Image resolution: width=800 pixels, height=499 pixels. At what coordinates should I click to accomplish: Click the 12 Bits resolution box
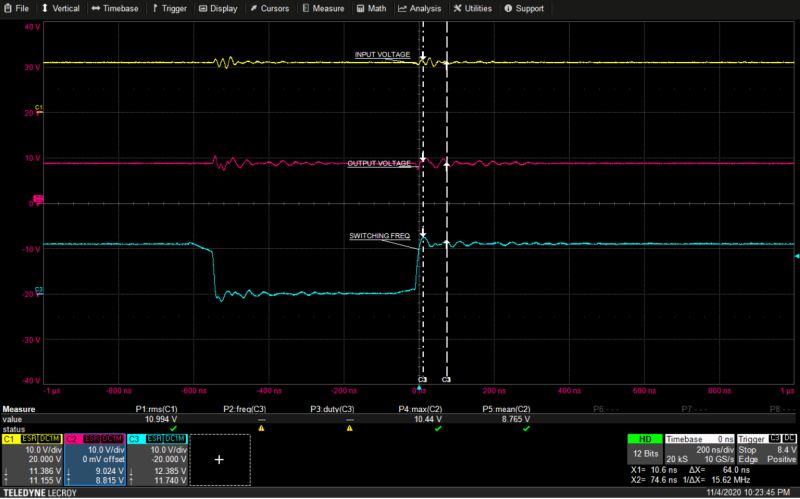645,454
